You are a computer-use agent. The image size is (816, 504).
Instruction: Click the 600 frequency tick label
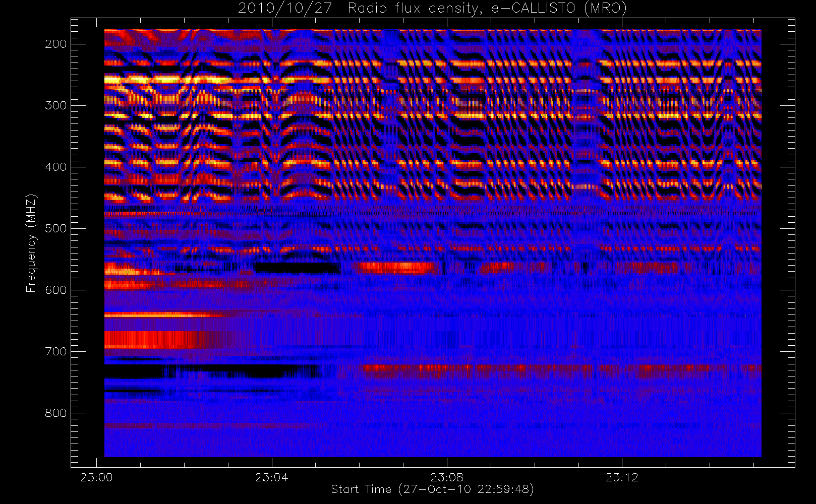click(x=56, y=290)
